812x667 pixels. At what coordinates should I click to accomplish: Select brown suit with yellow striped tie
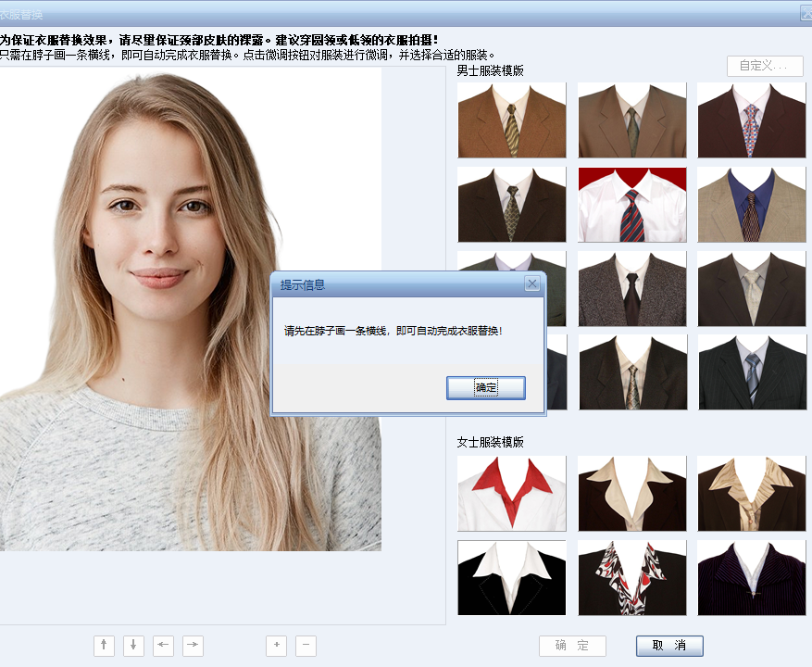point(512,120)
